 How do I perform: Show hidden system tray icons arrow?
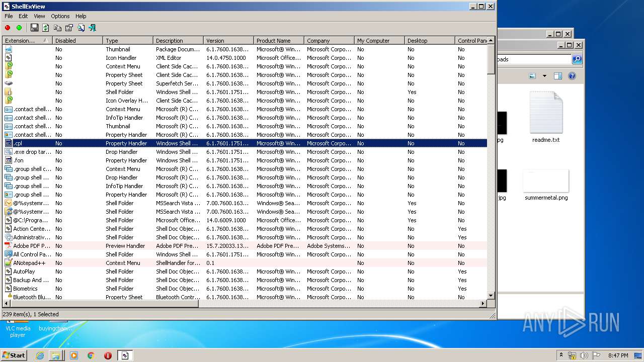coord(561,355)
